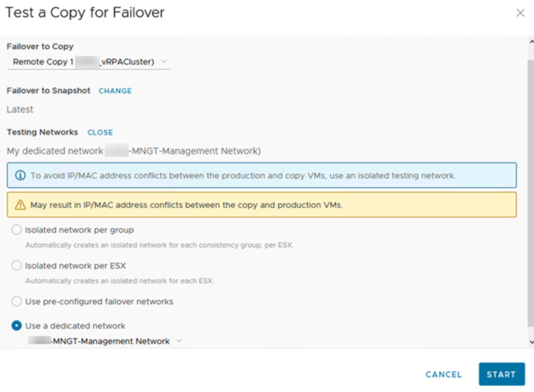Select the Isolated network per group option
Image resolution: width=534 pixels, height=392 pixels.
[17, 230]
